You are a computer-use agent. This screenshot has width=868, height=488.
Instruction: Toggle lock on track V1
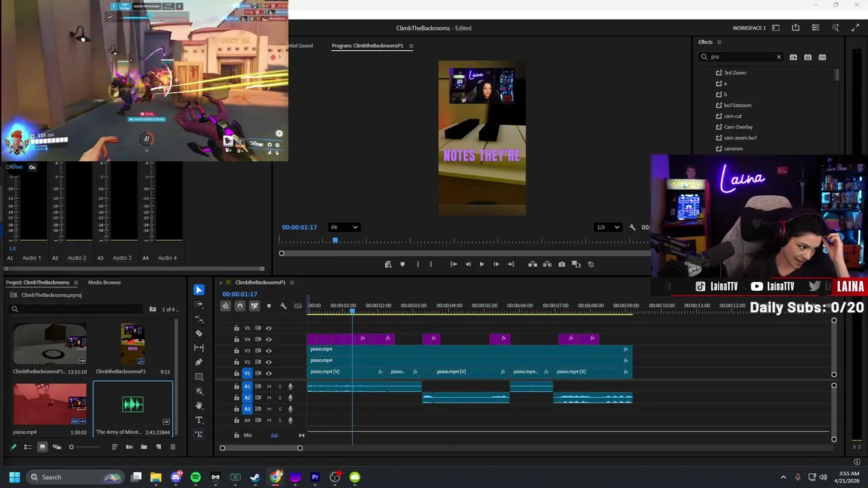[237, 373]
